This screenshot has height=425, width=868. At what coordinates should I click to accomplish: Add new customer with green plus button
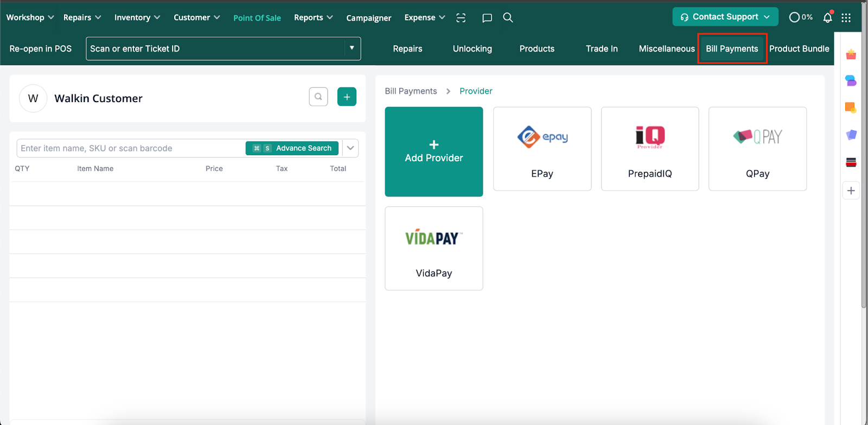click(347, 97)
